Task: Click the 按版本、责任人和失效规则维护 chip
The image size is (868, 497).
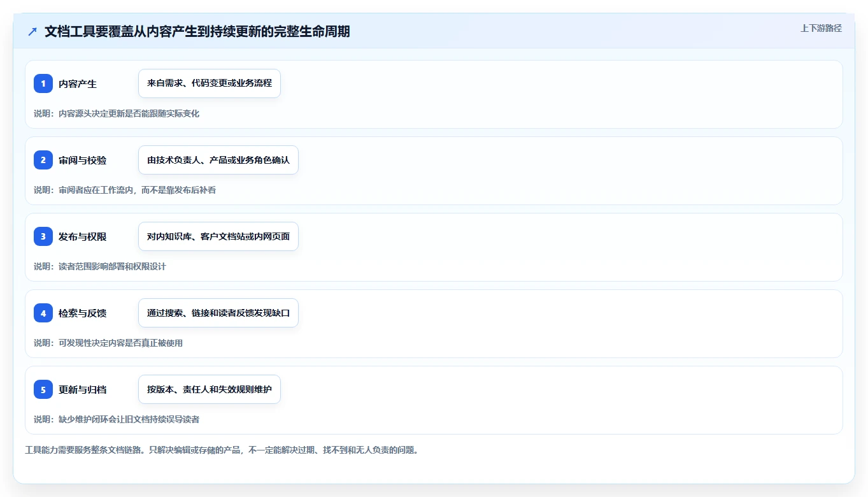Action: coord(210,389)
